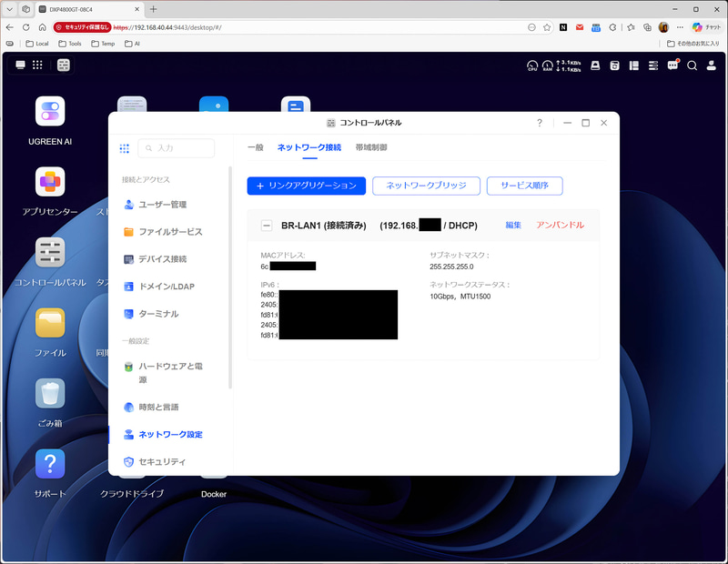Click the control panel help question mark
Screen dimensions: 728x564
click(540, 123)
